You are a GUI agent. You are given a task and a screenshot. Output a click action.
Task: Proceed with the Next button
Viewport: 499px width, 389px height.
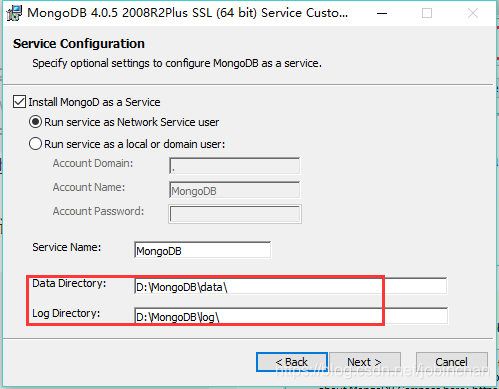click(x=365, y=362)
